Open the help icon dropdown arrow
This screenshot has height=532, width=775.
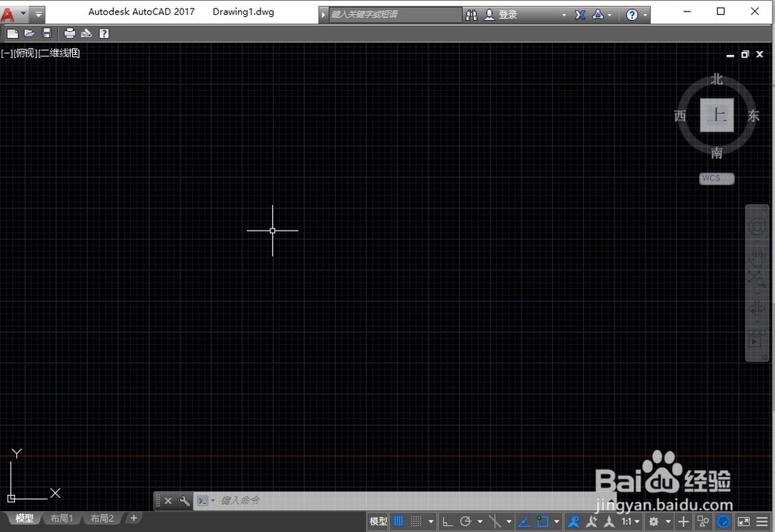click(x=645, y=15)
